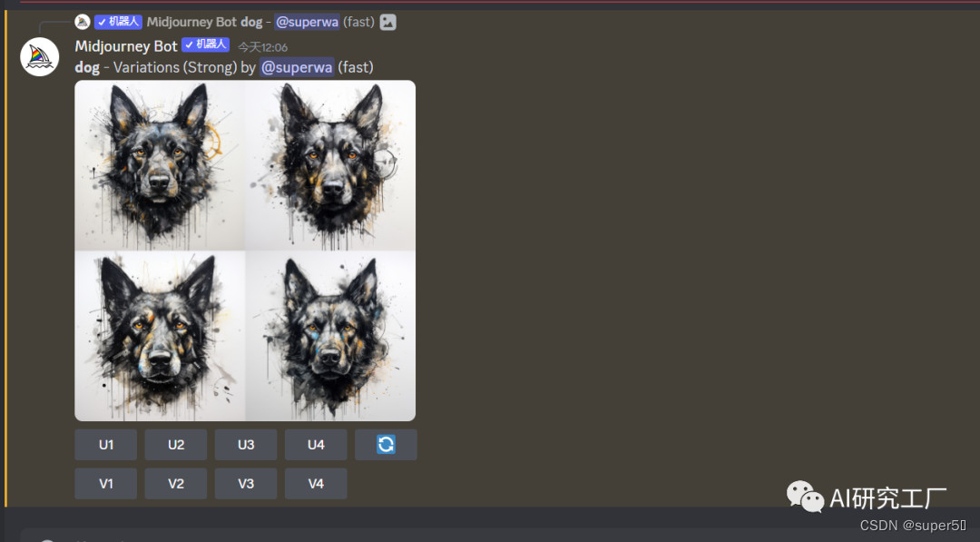Screen dimensions: 980x542
Task: Click the U3 upscale button
Action: (246, 445)
